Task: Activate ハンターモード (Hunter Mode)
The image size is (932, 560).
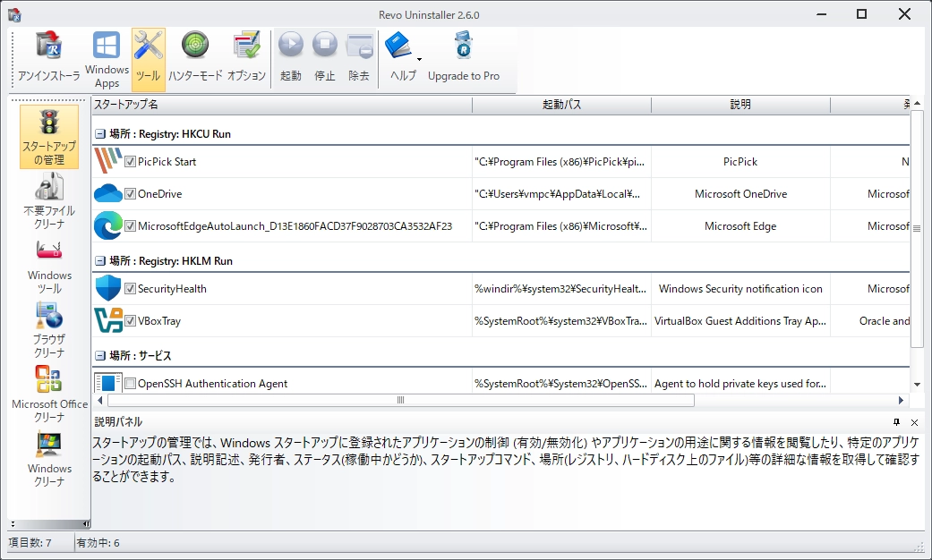Action: [x=195, y=57]
